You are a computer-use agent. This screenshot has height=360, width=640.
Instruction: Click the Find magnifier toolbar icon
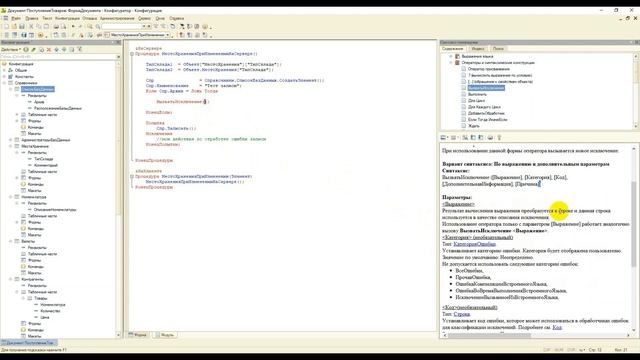(90, 27)
